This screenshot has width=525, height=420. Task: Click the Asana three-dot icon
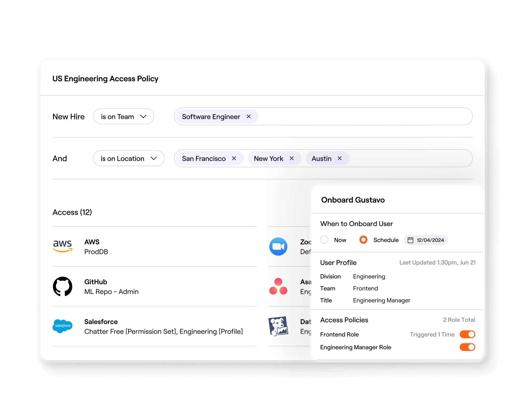point(278,286)
